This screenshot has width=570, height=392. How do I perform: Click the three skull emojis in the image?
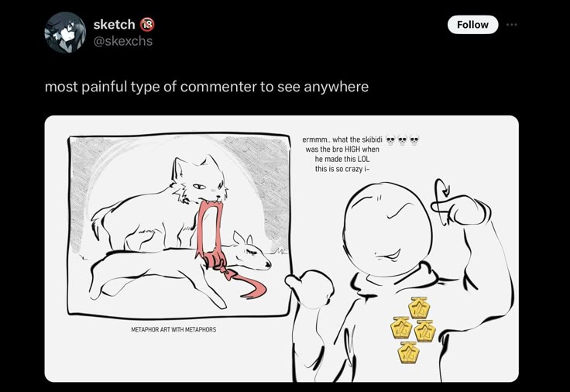coord(402,139)
